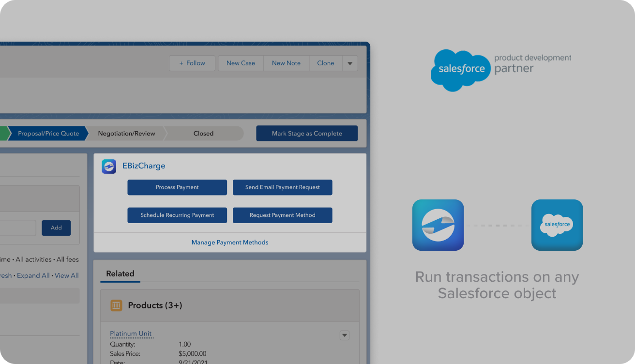Viewport: 635px width, 364px height.
Task: Select the Salesforce cloud app icon in the graphic
Action: point(557,225)
